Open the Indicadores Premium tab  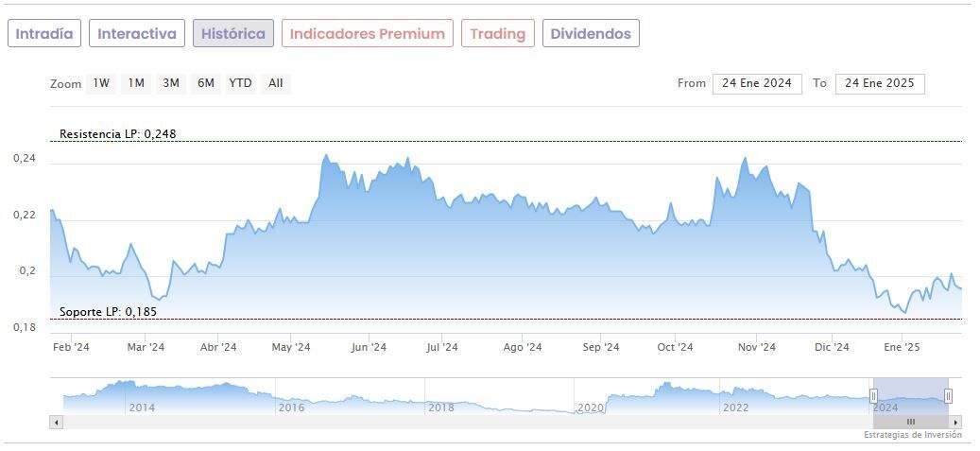click(367, 34)
